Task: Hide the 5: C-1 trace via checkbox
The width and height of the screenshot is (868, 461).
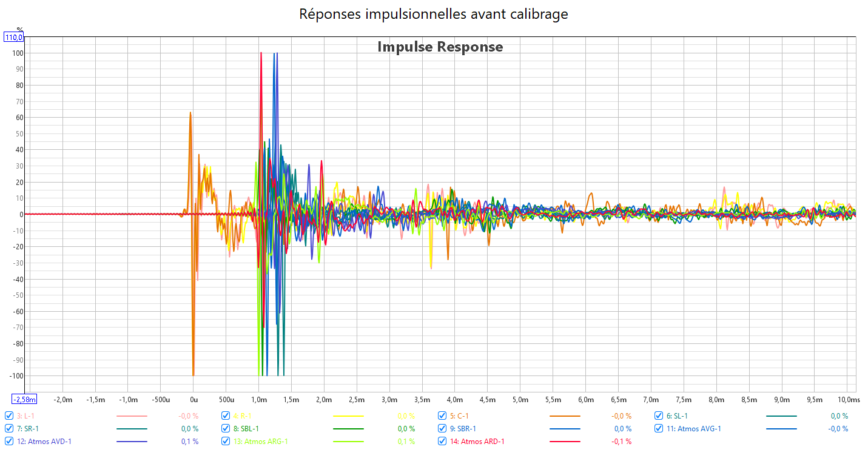Action: coord(442,416)
